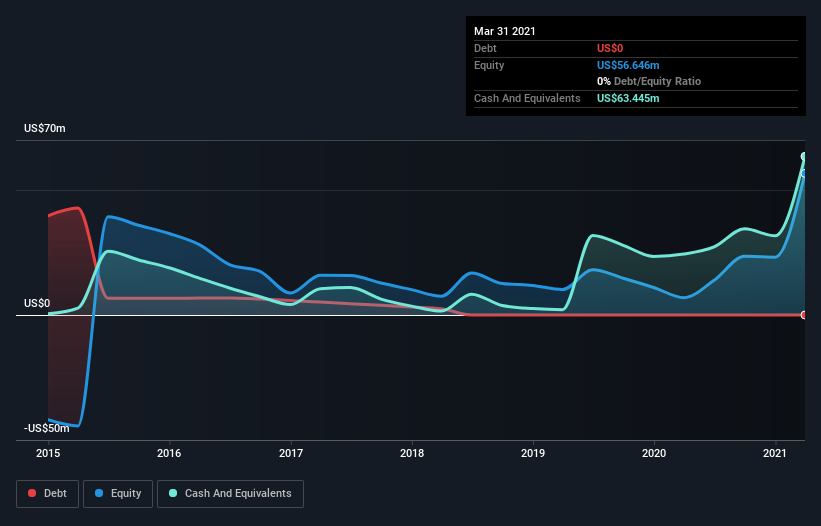
Task: Click the teal Cash end data point
Action: pyautogui.click(x=804, y=156)
